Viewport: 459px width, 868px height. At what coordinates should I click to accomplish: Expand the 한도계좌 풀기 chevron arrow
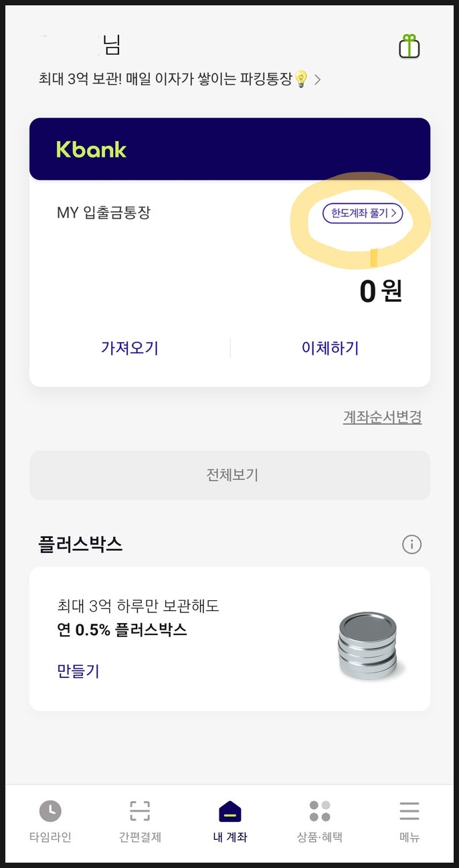click(395, 211)
